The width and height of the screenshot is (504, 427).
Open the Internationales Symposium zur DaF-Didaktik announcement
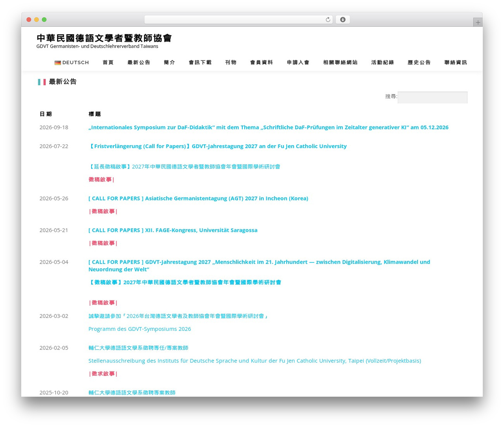coord(269,127)
